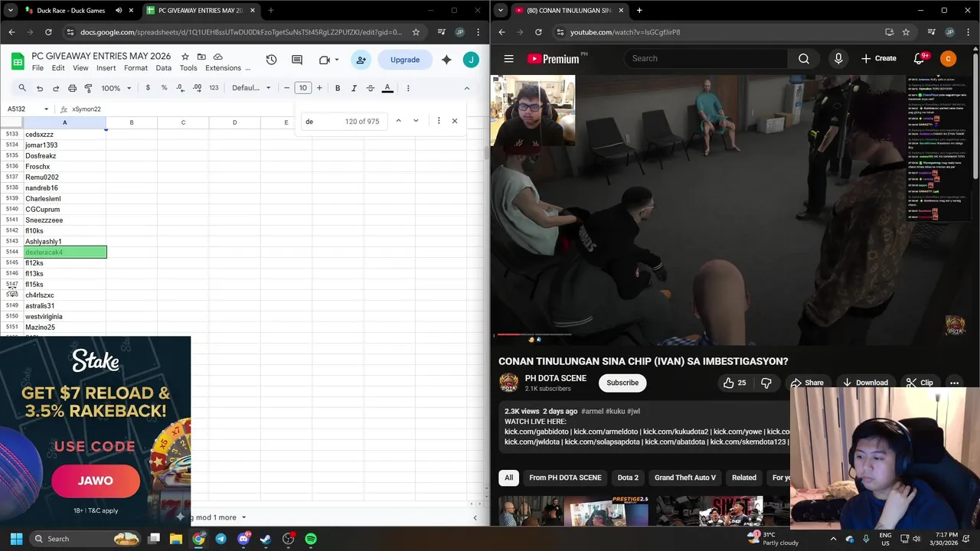The height and width of the screenshot is (551, 980).
Task: Open the comments icon in Sheets
Action: click(297, 60)
